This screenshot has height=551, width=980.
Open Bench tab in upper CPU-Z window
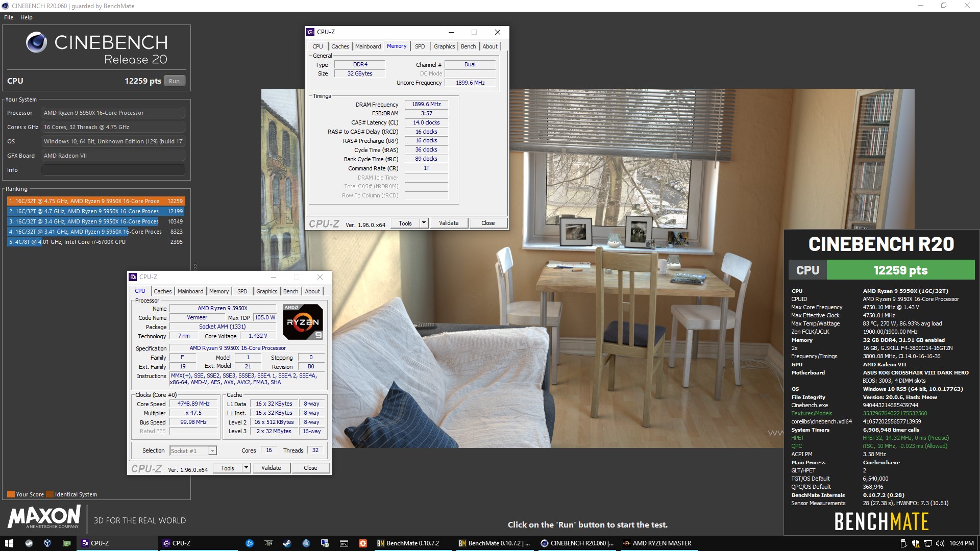(x=469, y=46)
